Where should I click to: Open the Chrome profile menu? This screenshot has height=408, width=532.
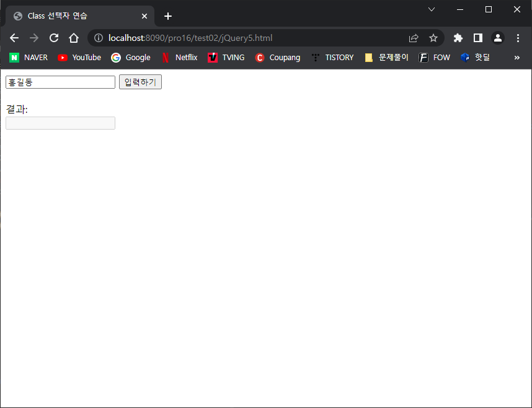coord(498,38)
